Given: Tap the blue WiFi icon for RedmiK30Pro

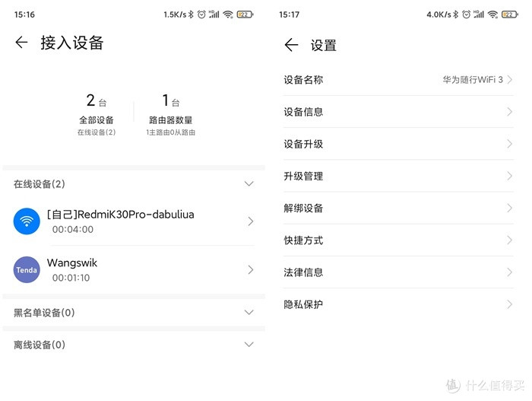Looking at the screenshot, I should click(x=27, y=221).
